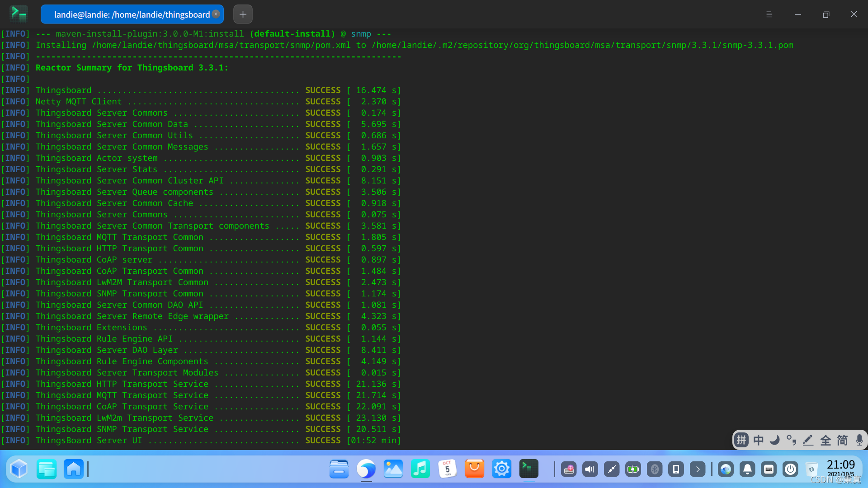Activate the terminal icon in the dock
This screenshot has width=868, height=488.
click(x=529, y=469)
